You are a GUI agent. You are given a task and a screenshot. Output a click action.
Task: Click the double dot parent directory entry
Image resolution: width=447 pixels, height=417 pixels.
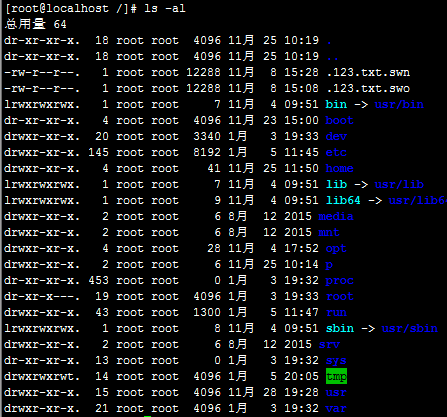(333, 59)
